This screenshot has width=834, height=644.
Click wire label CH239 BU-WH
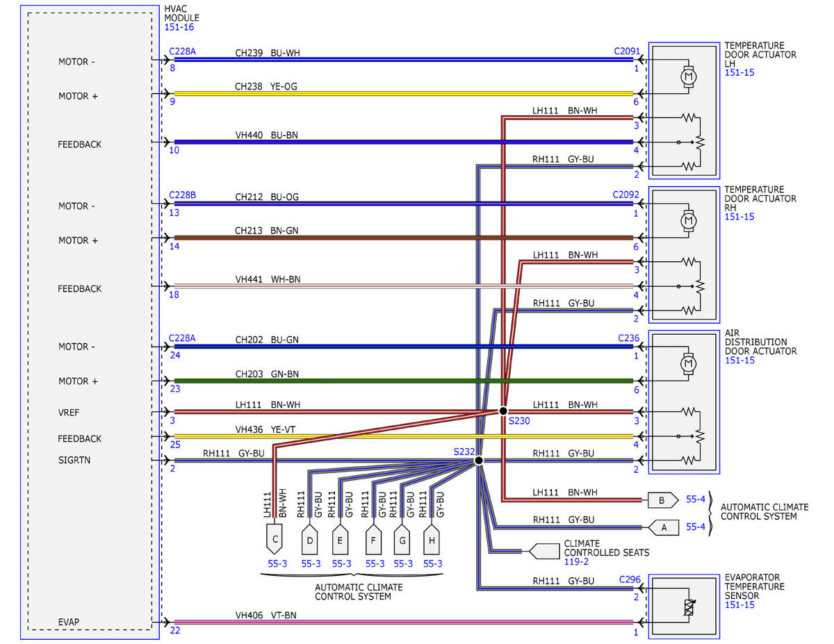268,53
